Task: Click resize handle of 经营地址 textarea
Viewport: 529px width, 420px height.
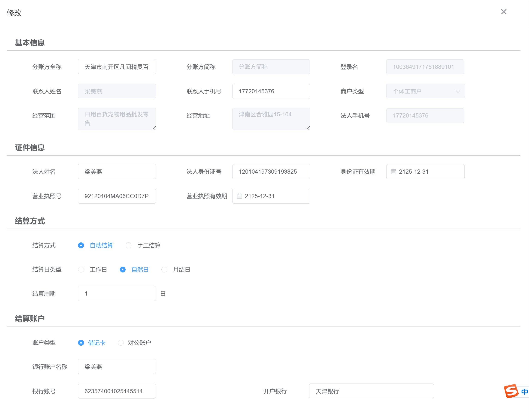Action: 308,128
